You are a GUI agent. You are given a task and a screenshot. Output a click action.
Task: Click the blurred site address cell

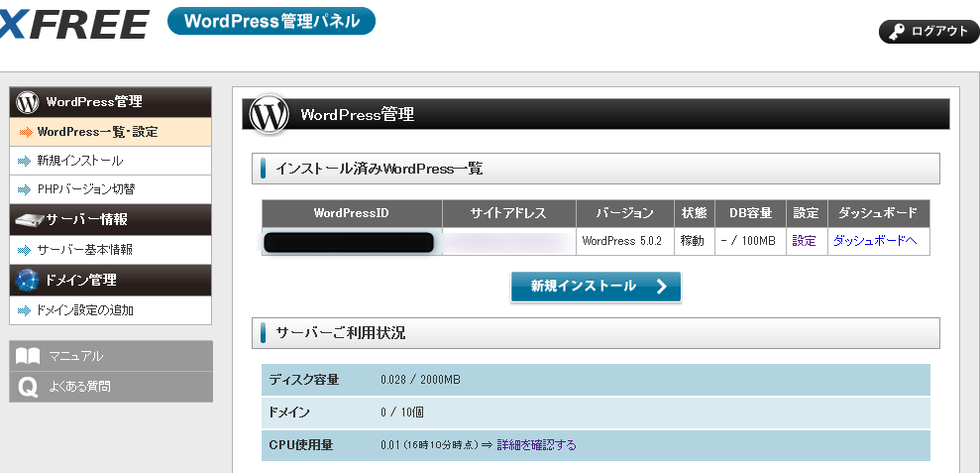(x=508, y=242)
